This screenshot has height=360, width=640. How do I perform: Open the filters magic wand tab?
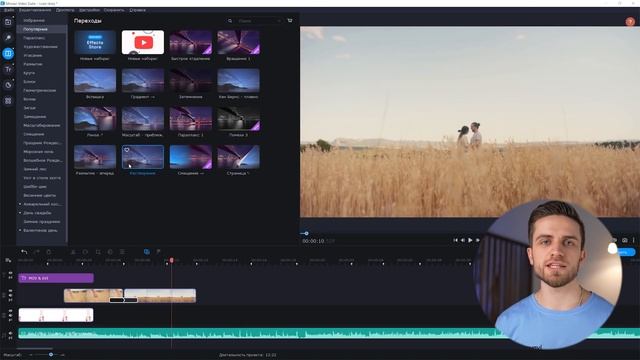pyautogui.click(x=8, y=38)
